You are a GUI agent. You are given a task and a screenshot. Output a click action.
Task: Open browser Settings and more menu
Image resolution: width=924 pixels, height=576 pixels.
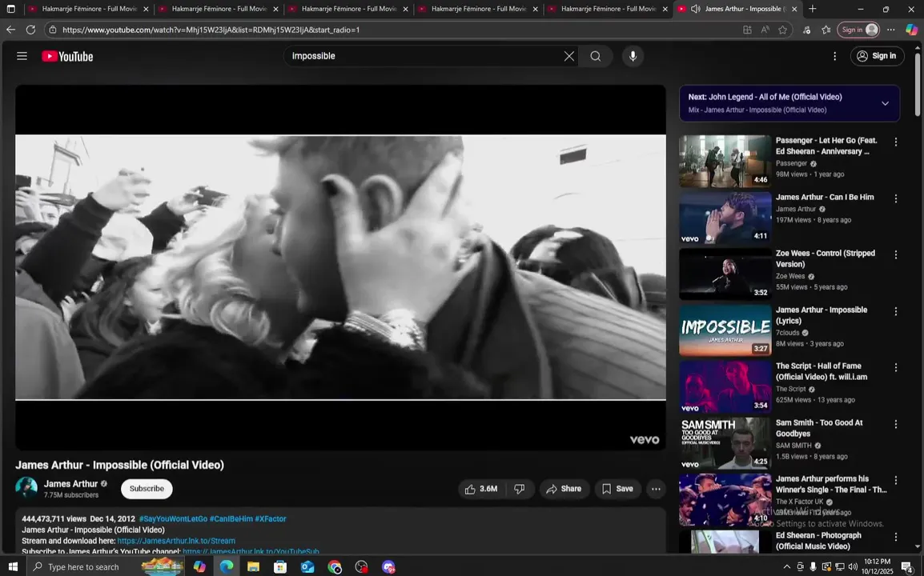click(x=890, y=30)
